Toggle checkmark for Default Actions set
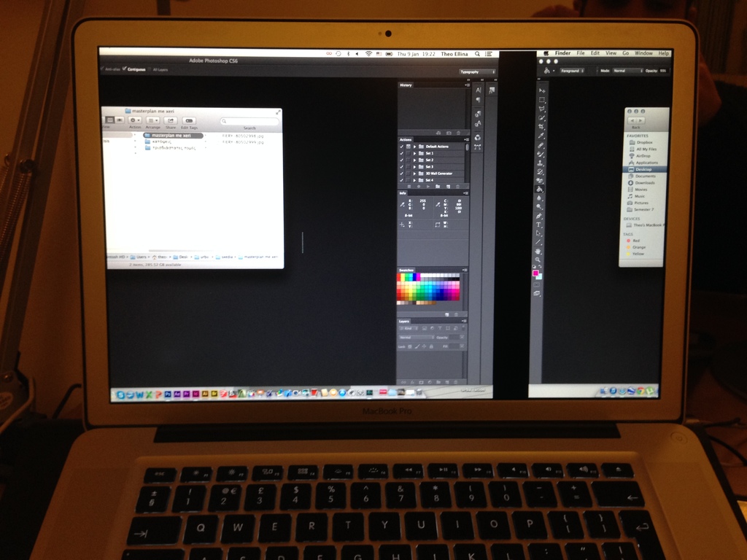The image size is (747, 560). coord(402,147)
